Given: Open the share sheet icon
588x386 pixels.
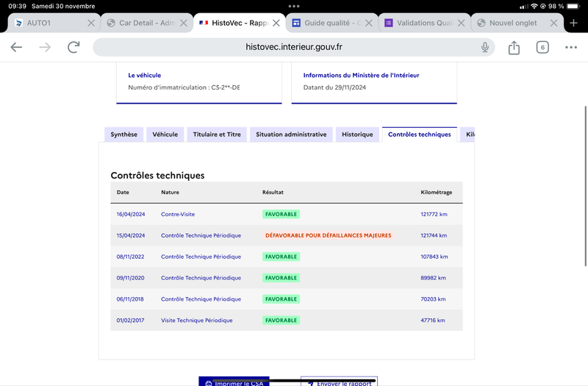Looking at the screenshot, I should [x=514, y=47].
